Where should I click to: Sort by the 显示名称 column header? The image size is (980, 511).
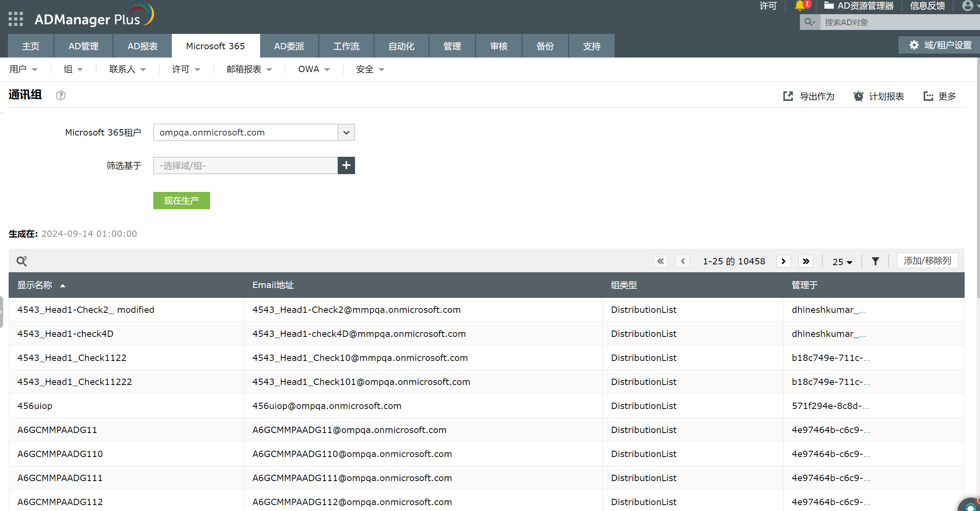coord(35,285)
